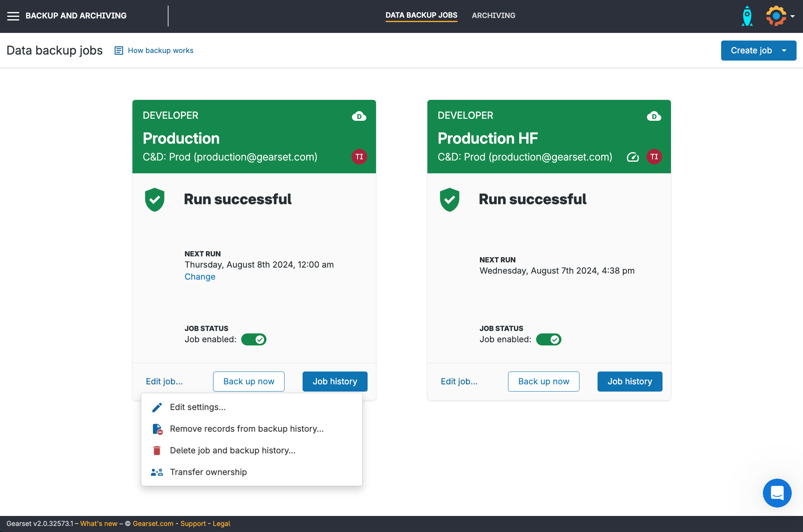
Task: Switch to the Archiving tab
Action: [x=493, y=15]
